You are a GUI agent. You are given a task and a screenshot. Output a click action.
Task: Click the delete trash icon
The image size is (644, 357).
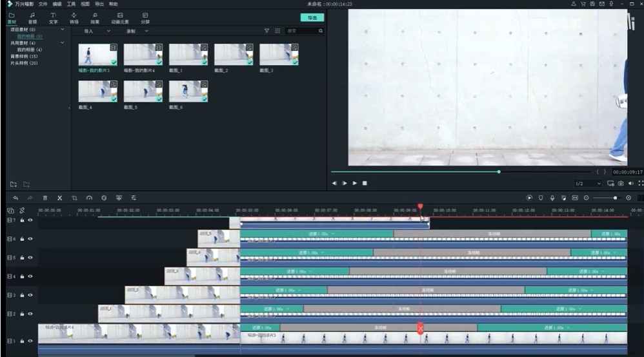click(x=45, y=198)
